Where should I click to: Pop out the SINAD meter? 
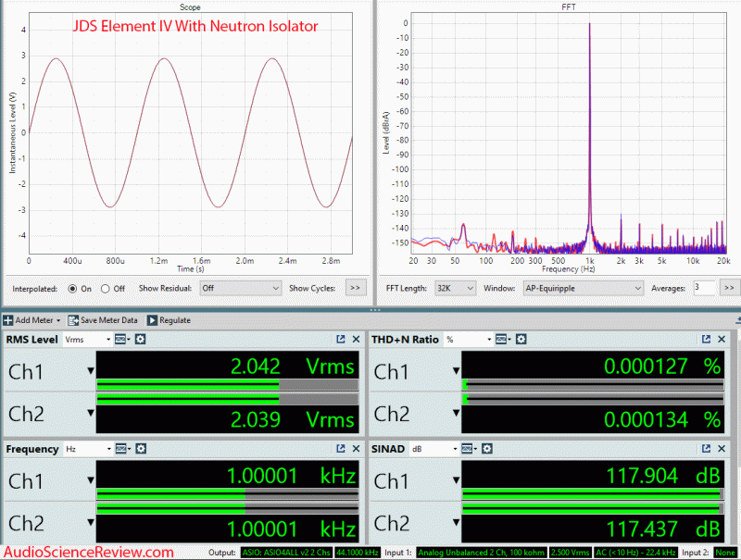pos(706,449)
